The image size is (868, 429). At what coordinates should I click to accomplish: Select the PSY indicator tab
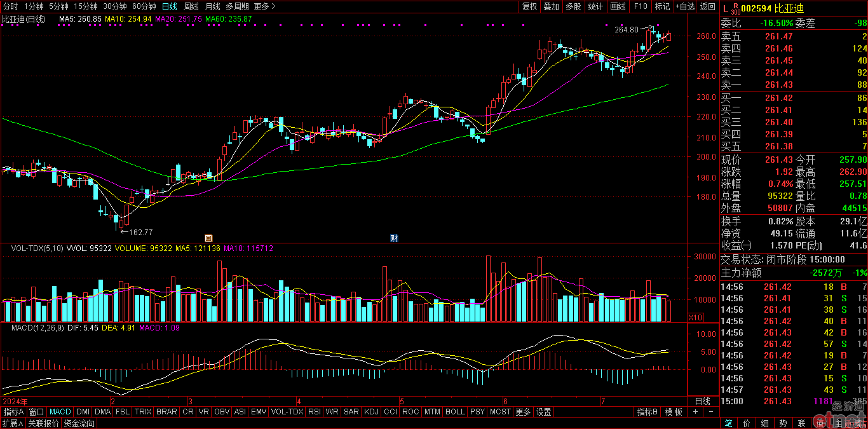tap(477, 412)
